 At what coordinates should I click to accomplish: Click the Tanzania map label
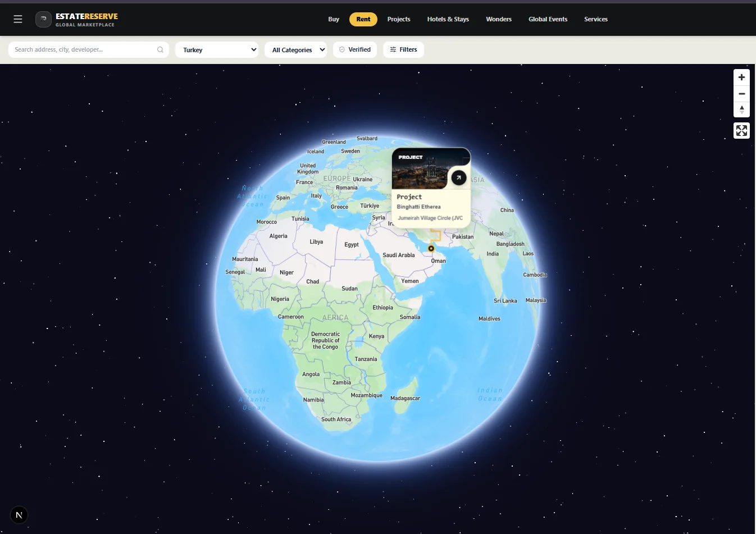366,359
